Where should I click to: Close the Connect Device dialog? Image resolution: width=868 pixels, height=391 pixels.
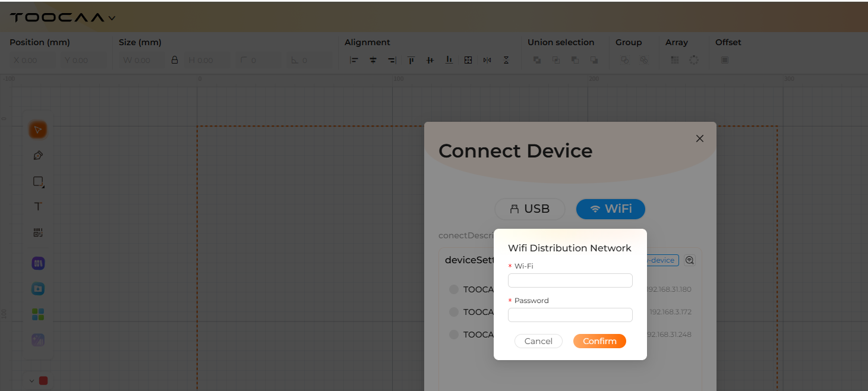pos(699,138)
